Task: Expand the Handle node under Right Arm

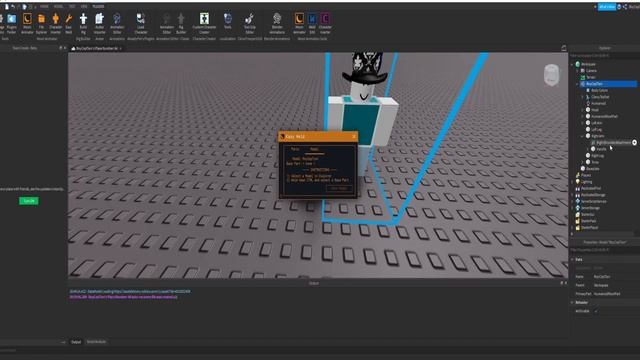Action: click(x=588, y=149)
